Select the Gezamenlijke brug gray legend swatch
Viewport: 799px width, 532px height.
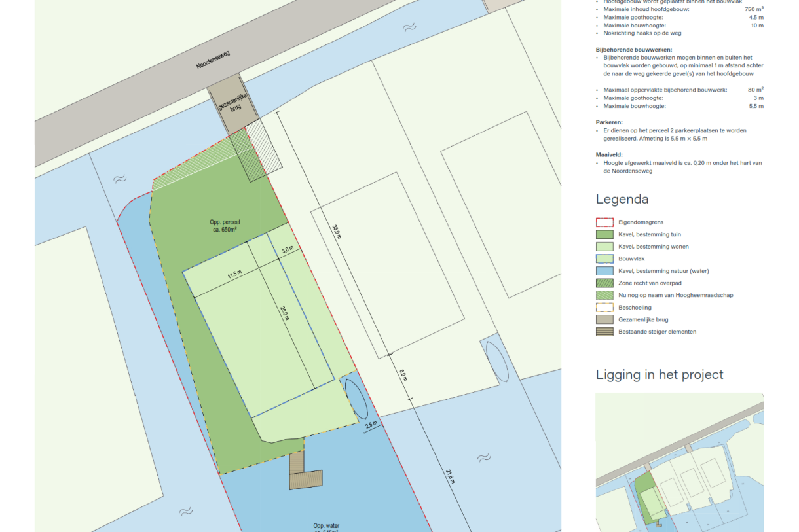[604, 320]
